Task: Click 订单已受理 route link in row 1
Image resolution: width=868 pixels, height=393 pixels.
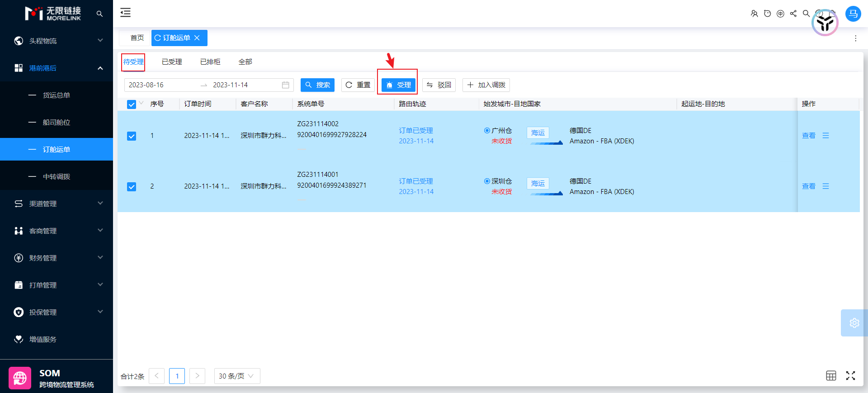Action: pyautogui.click(x=416, y=131)
